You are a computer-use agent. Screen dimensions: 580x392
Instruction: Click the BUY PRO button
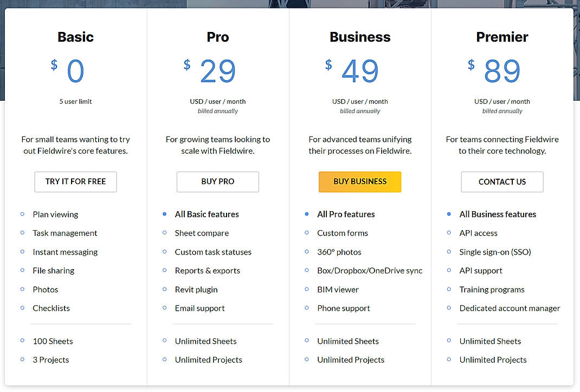pos(217,182)
